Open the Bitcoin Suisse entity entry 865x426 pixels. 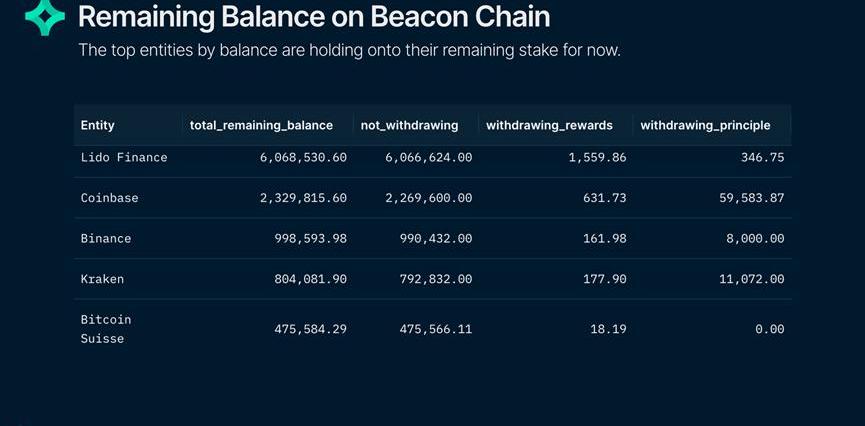106,329
